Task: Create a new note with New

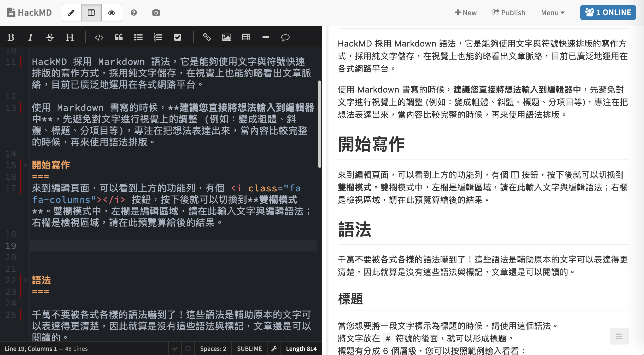Action: (x=466, y=13)
